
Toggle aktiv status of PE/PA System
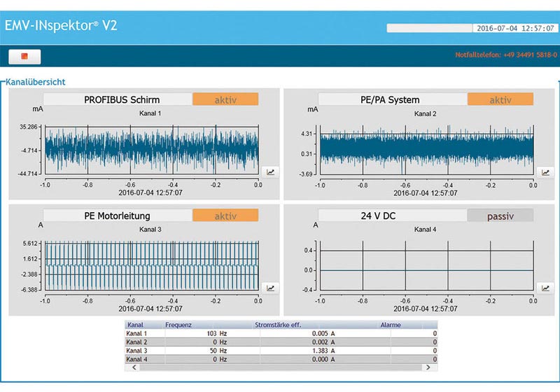pyautogui.click(x=500, y=99)
